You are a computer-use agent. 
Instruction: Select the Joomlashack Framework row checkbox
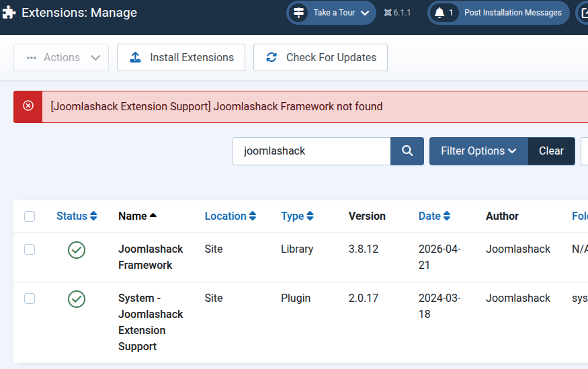pyautogui.click(x=30, y=249)
